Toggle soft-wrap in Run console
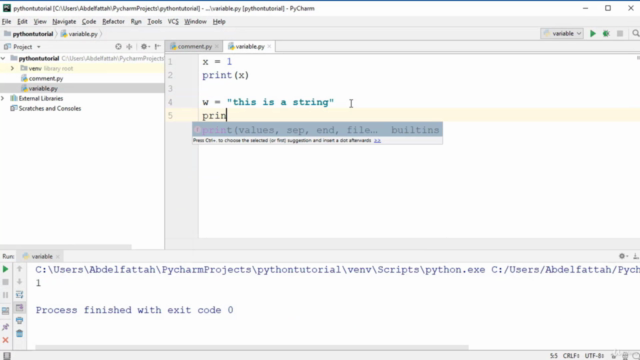 pyautogui.click(x=19, y=295)
